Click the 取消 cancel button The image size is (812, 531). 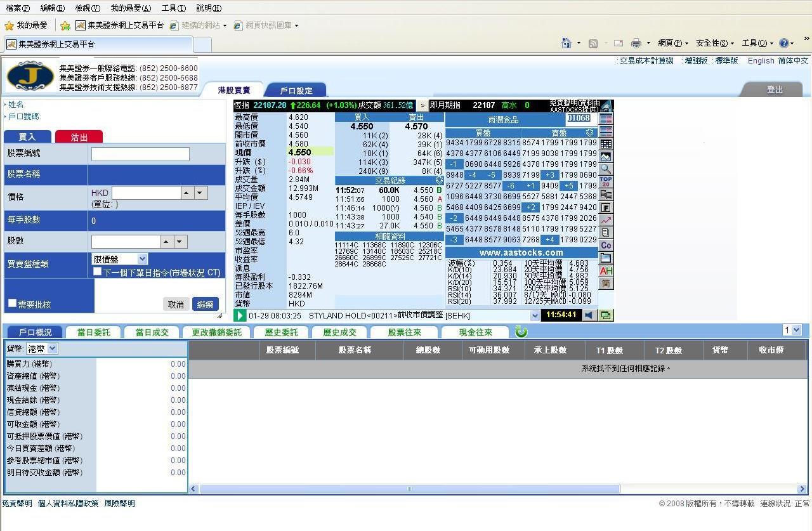coord(176,305)
